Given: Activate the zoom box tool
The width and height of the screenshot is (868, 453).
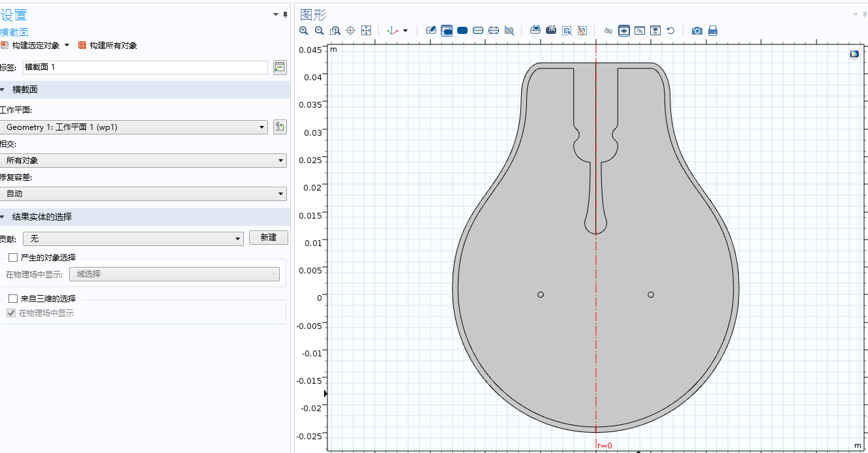Looking at the screenshot, I should (335, 31).
